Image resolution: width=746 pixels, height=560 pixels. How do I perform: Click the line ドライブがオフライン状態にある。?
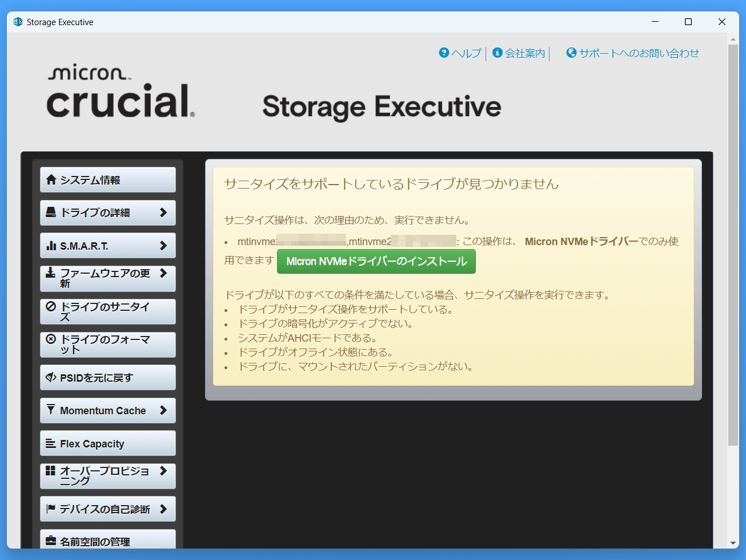click(x=316, y=352)
